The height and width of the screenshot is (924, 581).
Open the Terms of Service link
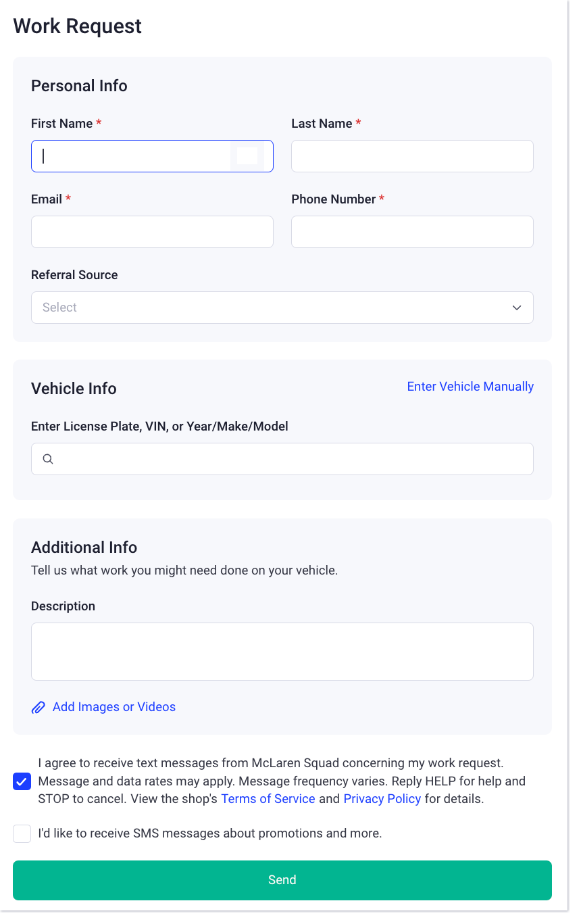pos(268,799)
